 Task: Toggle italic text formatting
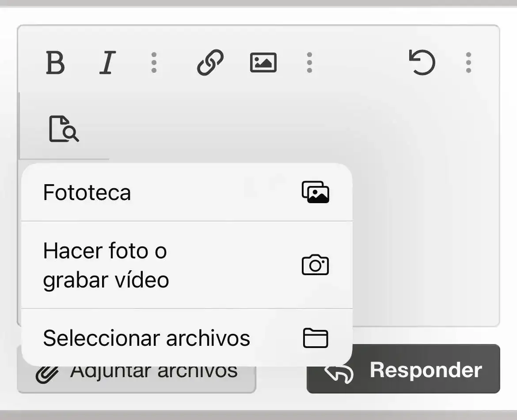(x=106, y=63)
